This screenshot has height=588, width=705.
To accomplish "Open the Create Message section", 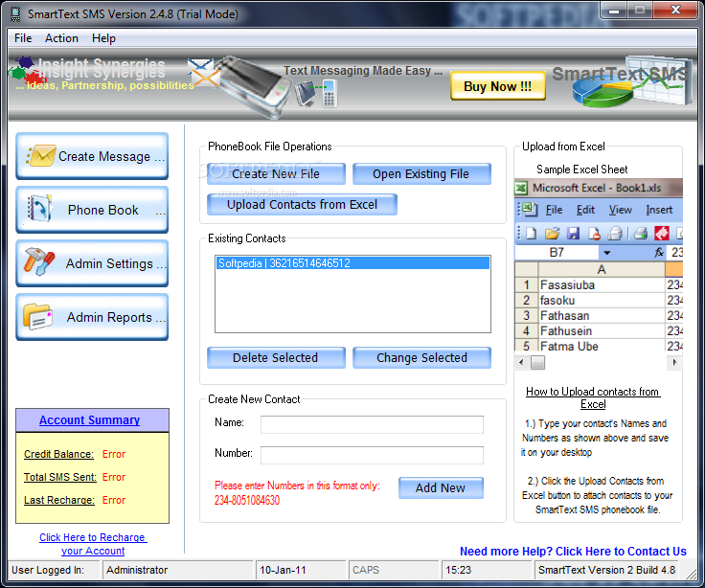I will 92,156.
